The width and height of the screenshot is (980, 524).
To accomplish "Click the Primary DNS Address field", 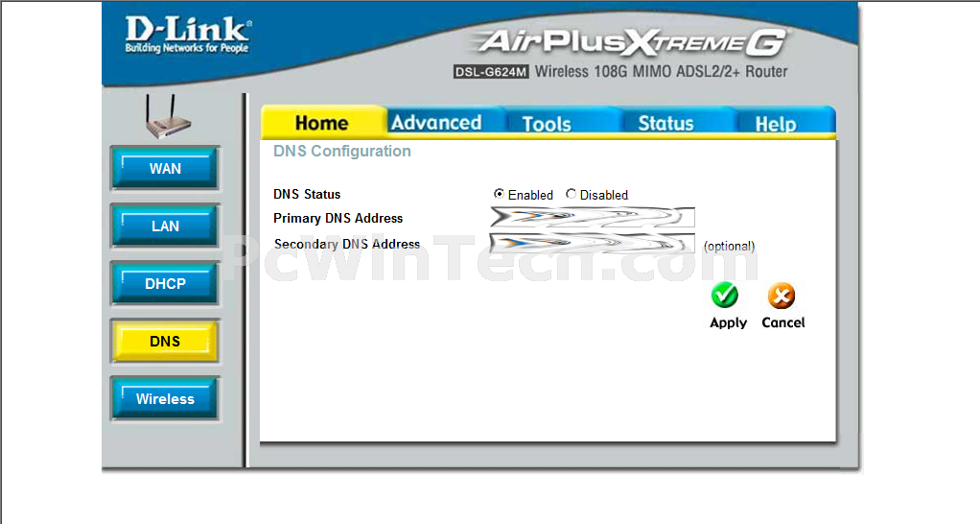I will (x=593, y=217).
